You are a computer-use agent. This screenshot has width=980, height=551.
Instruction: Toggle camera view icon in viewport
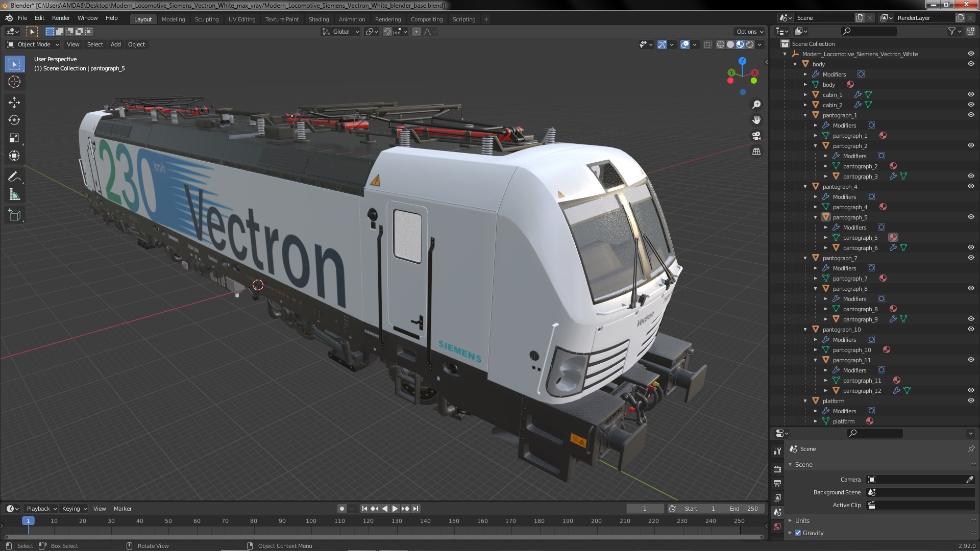click(756, 136)
